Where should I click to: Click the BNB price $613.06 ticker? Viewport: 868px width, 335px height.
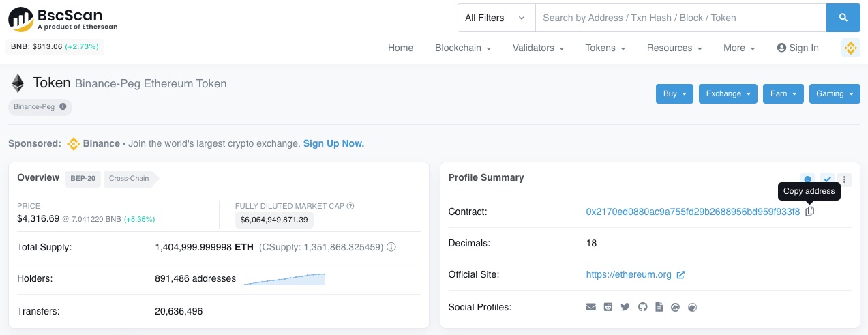tap(56, 47)
